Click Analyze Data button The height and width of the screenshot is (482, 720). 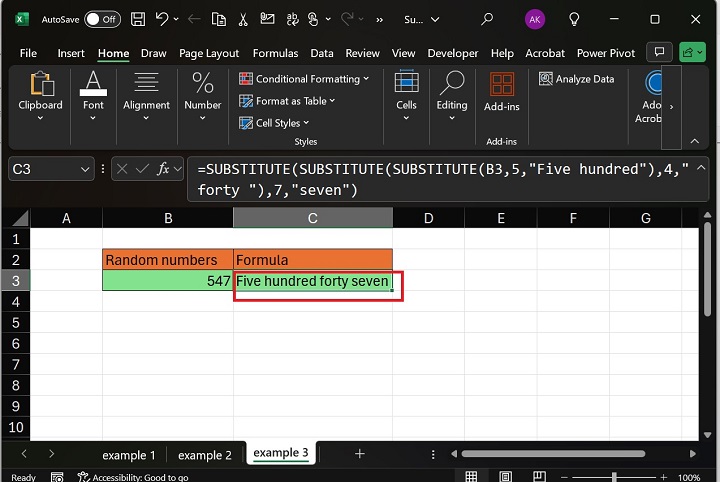click(x=577, y=79)
